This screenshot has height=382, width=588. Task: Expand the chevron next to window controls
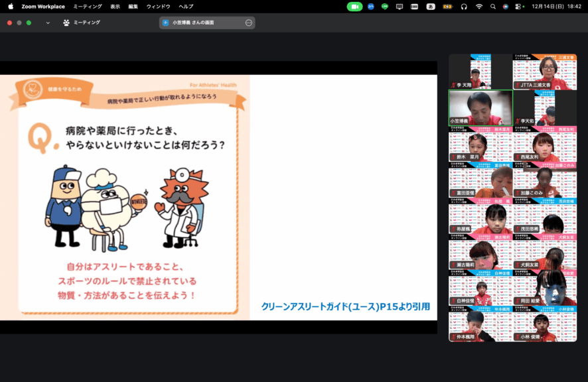point(48,23)
